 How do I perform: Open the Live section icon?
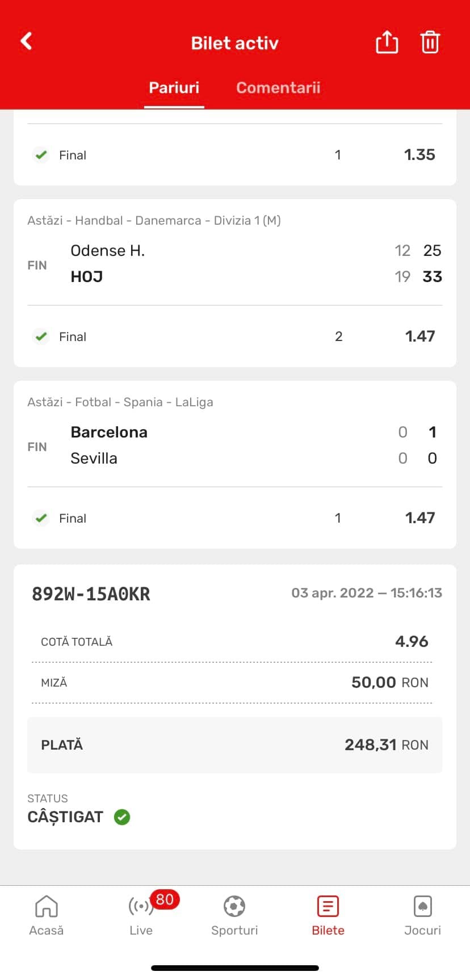click(x=140, y=907)
